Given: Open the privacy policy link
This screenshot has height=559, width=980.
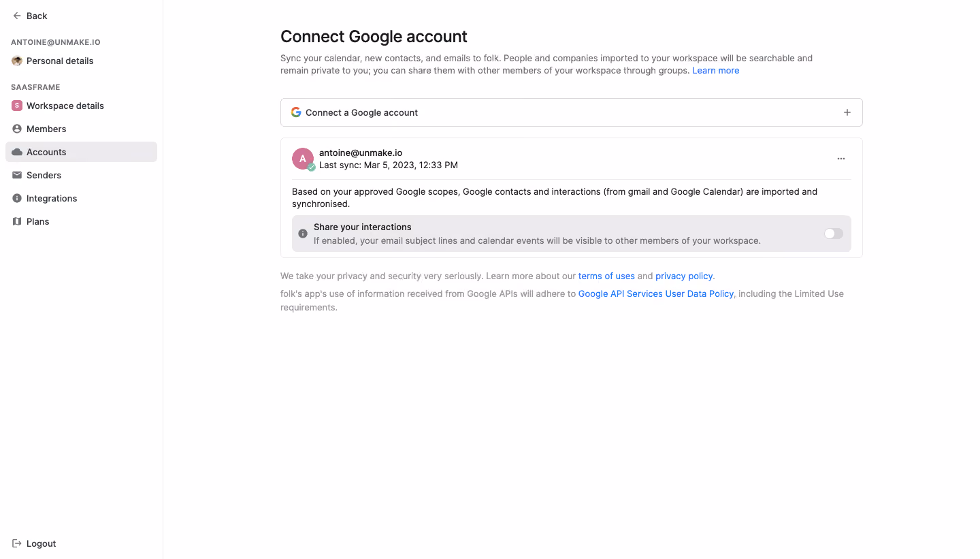Looking at the screenshot, I should 684,276.
